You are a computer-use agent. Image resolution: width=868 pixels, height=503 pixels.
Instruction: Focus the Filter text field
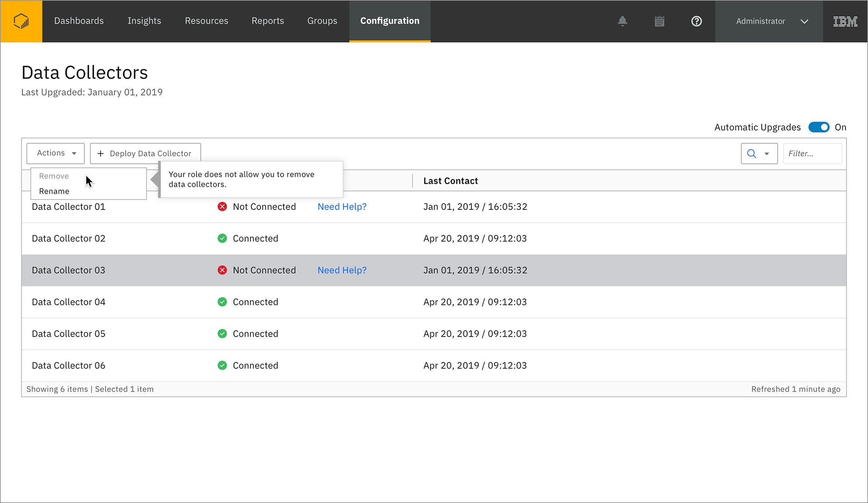(812, 154)
